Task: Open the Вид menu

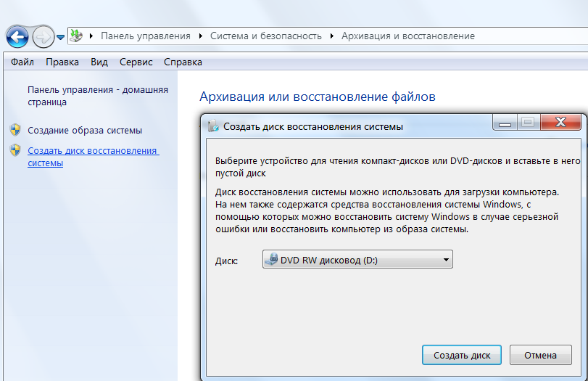Action: 99,62
